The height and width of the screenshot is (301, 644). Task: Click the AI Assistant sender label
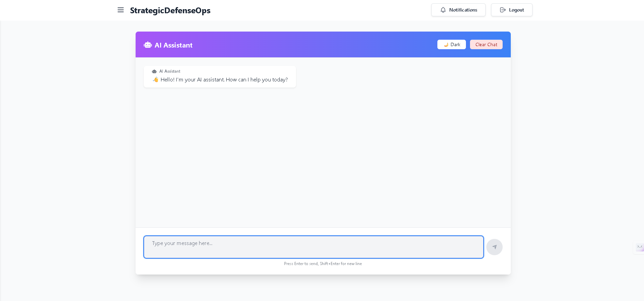[170, 71]
